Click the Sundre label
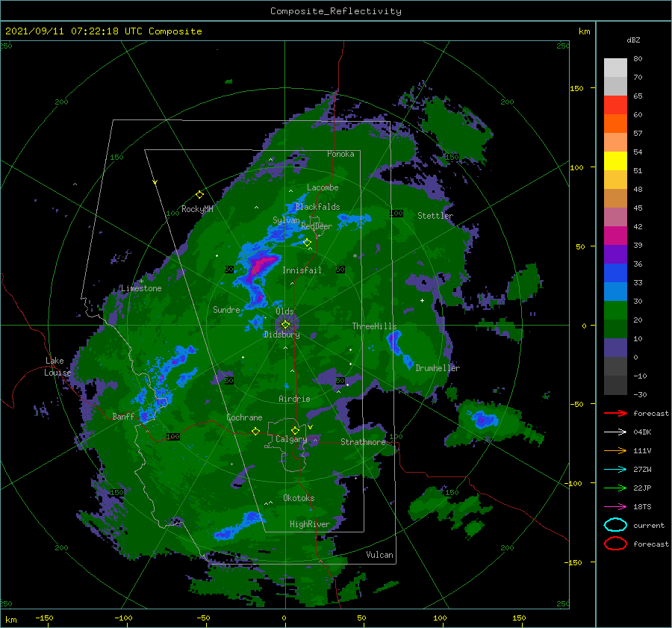672x628 pixels. pyautogui.click(x=226, y=309)
